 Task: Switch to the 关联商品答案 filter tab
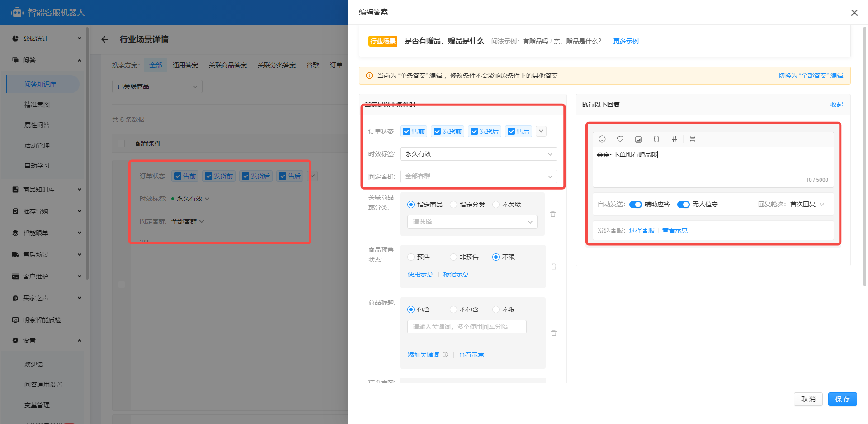click(228, 65)
